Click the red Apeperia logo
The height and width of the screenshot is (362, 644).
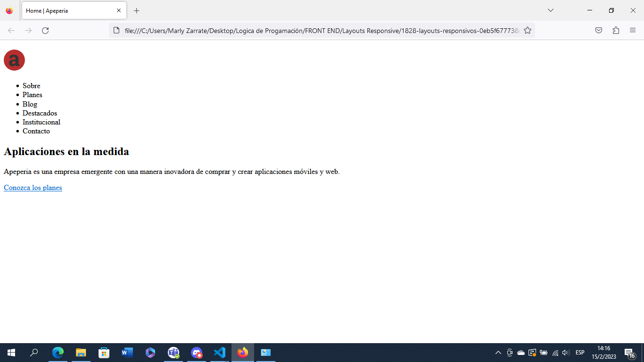click(14, 60)
